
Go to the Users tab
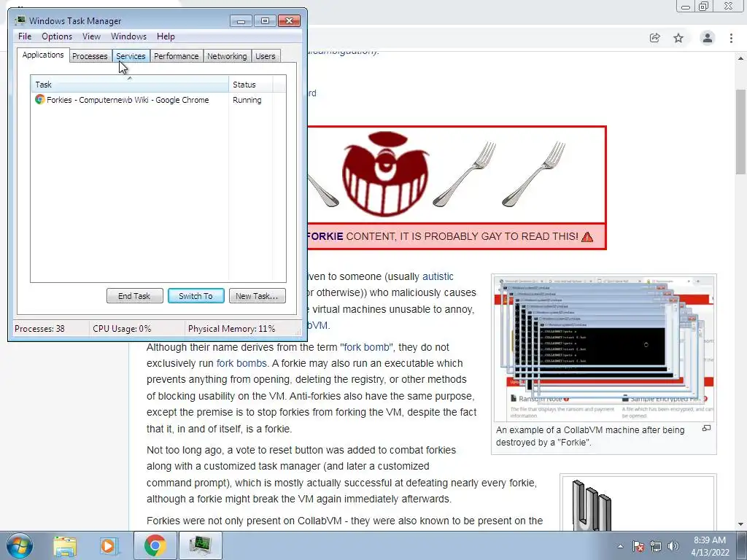266,56
